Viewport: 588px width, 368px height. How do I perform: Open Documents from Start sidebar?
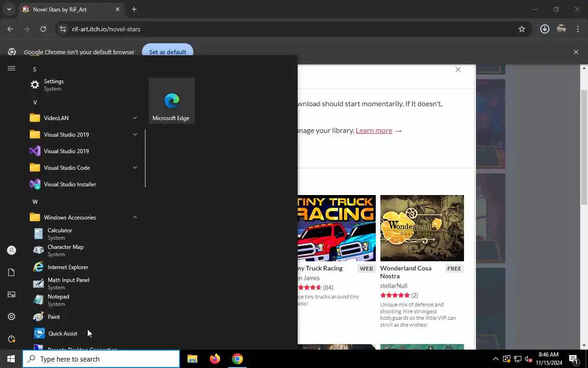click(11, 272)
